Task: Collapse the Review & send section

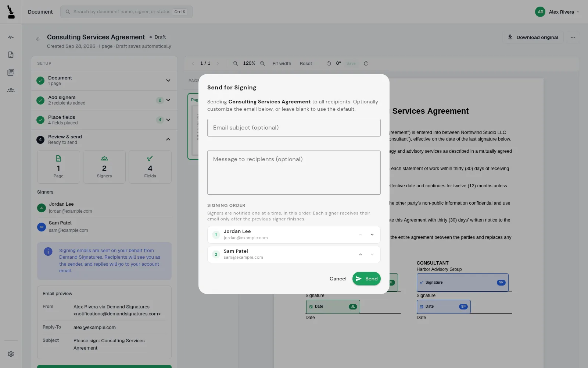Action: [x=104, y=139]
